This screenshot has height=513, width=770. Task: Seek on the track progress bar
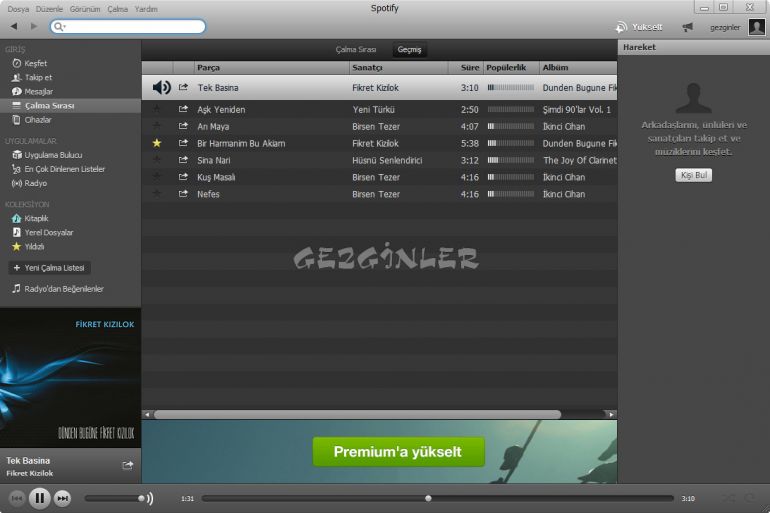[437, 499]
